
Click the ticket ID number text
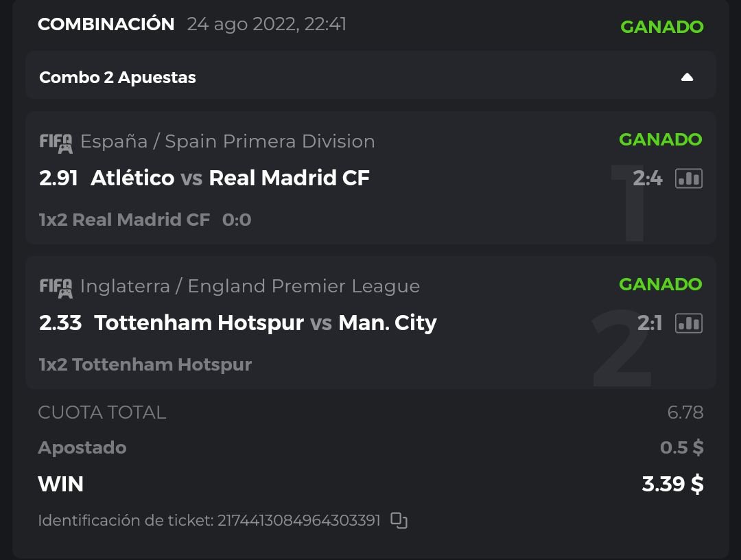coord(298,520)
